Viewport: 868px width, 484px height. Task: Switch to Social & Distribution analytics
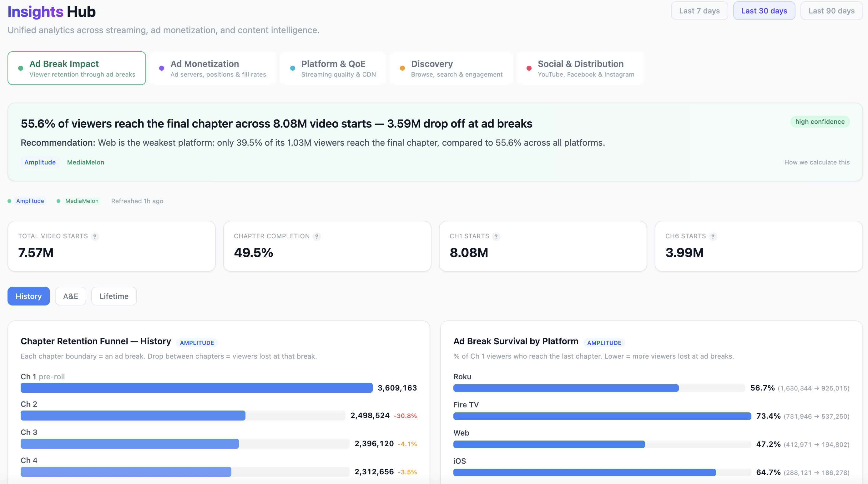click(581, 68)
